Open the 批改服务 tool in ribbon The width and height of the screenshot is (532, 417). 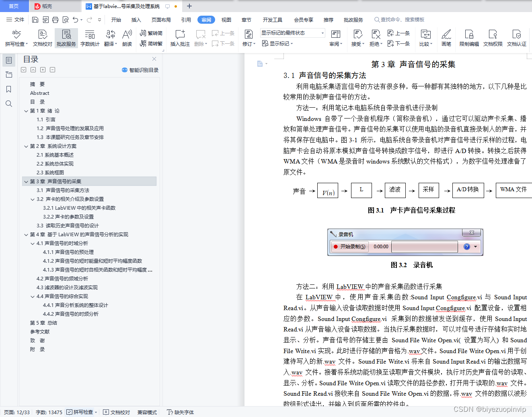click(x=66, y=38)
